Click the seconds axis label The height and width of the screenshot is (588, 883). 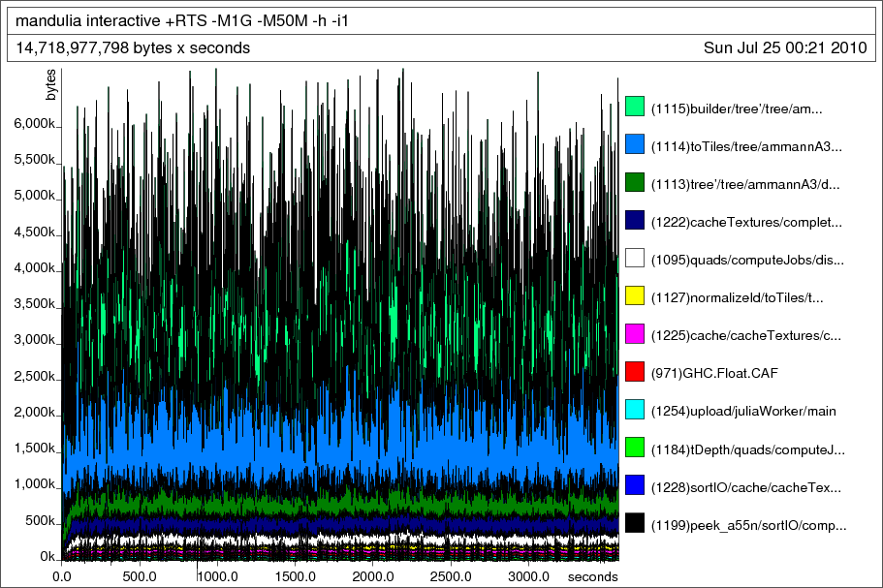tap(593, 576)
